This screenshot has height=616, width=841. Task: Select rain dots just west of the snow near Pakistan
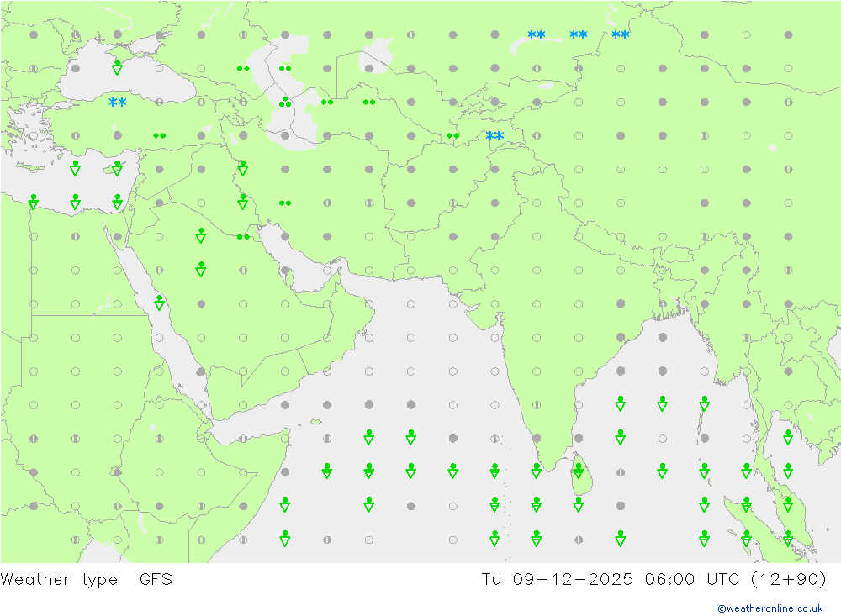tap(453, 135)
